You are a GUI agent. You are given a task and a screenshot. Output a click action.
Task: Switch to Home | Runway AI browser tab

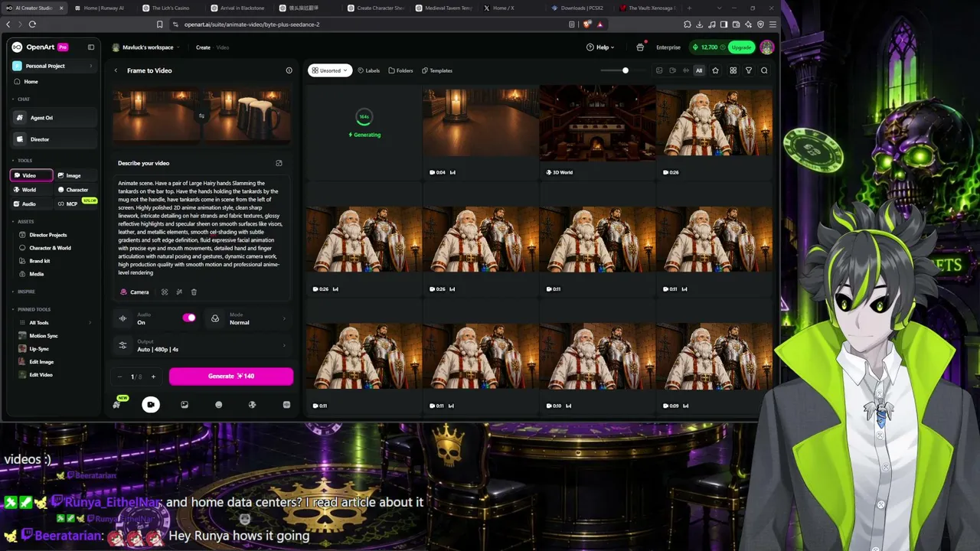[x=103, y=8]
